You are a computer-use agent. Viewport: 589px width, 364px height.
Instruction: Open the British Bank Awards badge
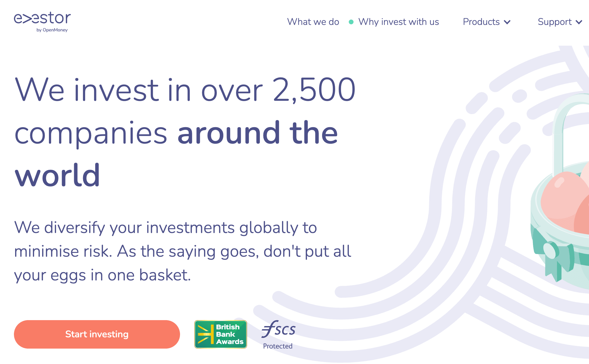click(x=221, y=334)
